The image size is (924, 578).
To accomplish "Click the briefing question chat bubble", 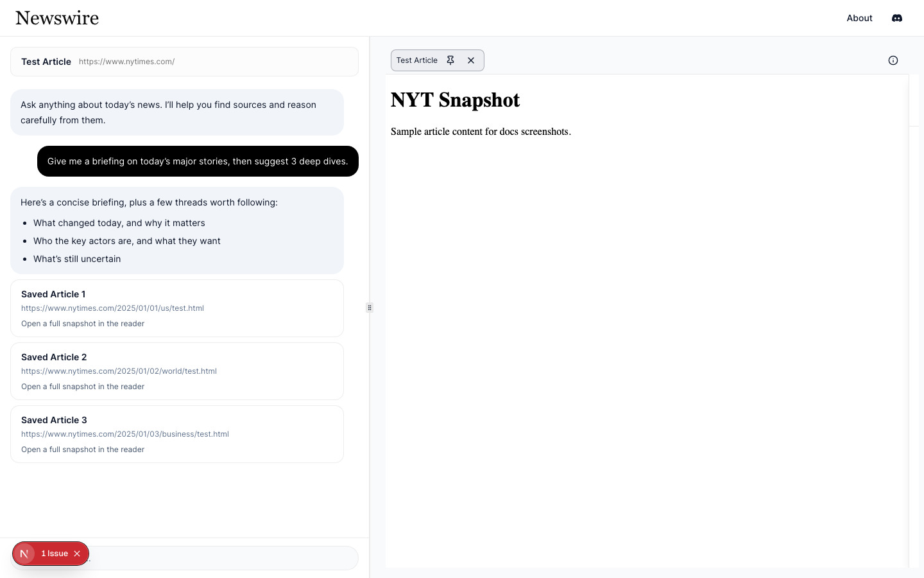I will (x=198, y=161).
